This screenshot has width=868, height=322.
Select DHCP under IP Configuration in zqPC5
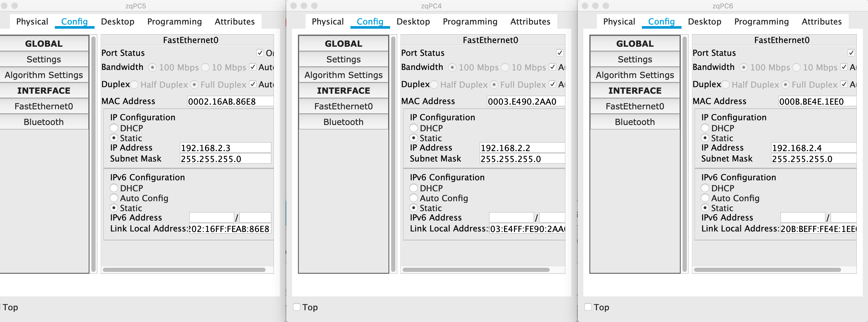114,128
